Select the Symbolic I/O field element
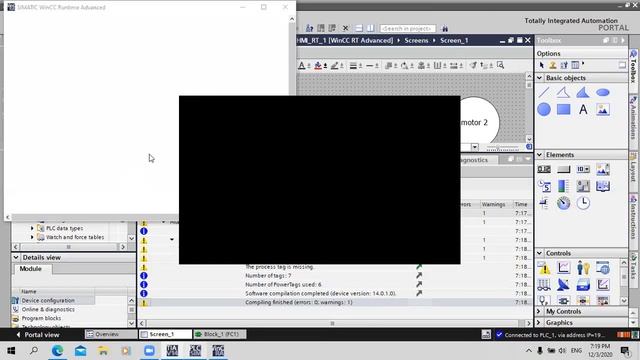 point(583,169)
